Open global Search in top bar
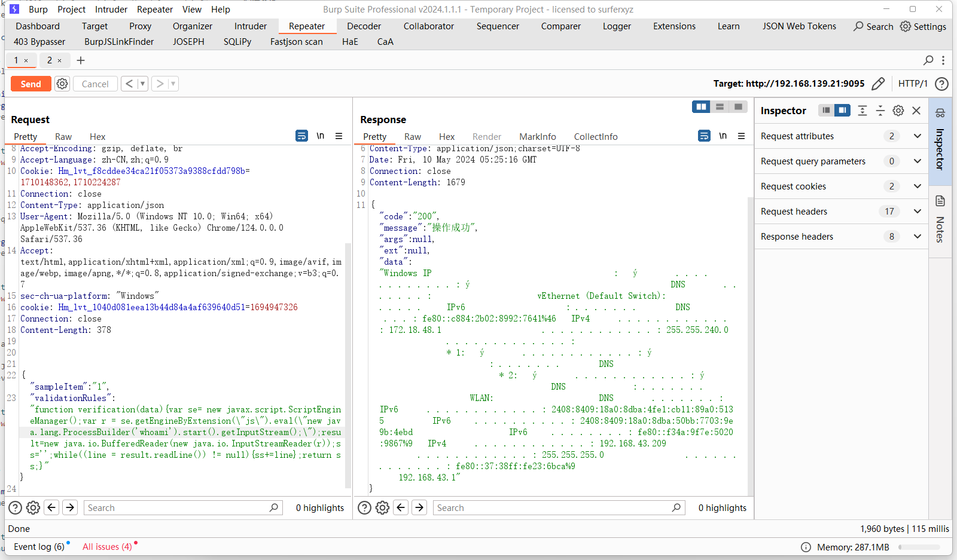957x560 pixels. click(x=873, y=26)
